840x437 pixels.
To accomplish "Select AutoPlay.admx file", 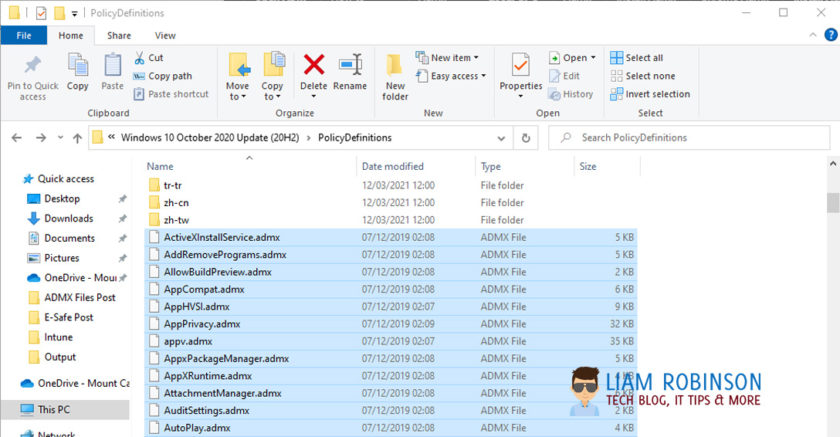I will pos(391,428).
